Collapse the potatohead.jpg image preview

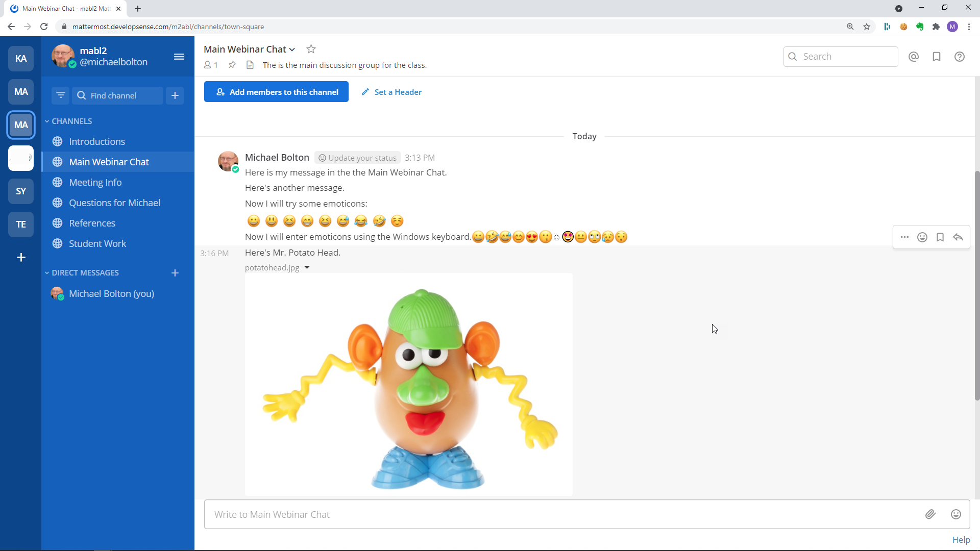point(307,267)
